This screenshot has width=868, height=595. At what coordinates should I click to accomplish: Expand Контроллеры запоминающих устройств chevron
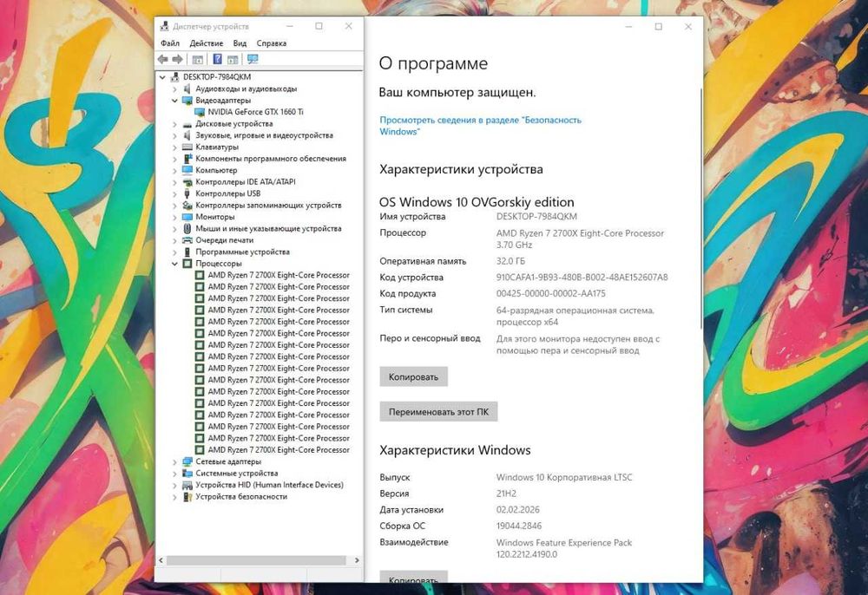coord(175,206)
